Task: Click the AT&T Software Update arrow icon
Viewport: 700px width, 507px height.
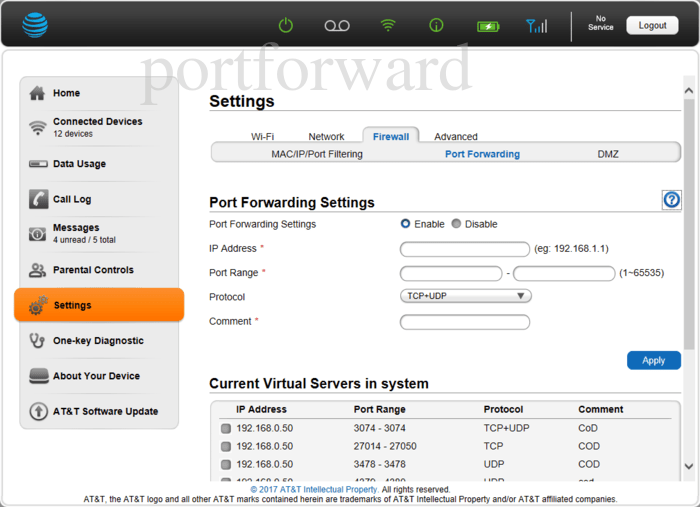Action: pos(38,411)
